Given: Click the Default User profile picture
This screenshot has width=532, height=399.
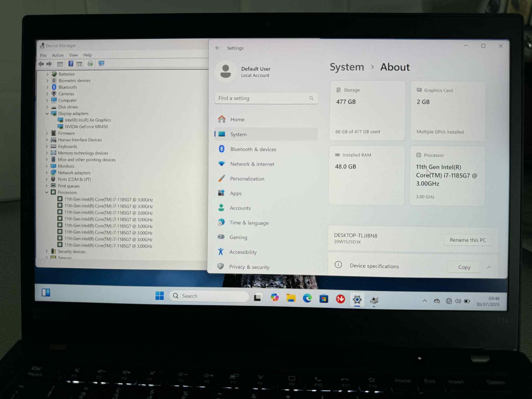Looking at the screenshot, I should click(226, 71).
